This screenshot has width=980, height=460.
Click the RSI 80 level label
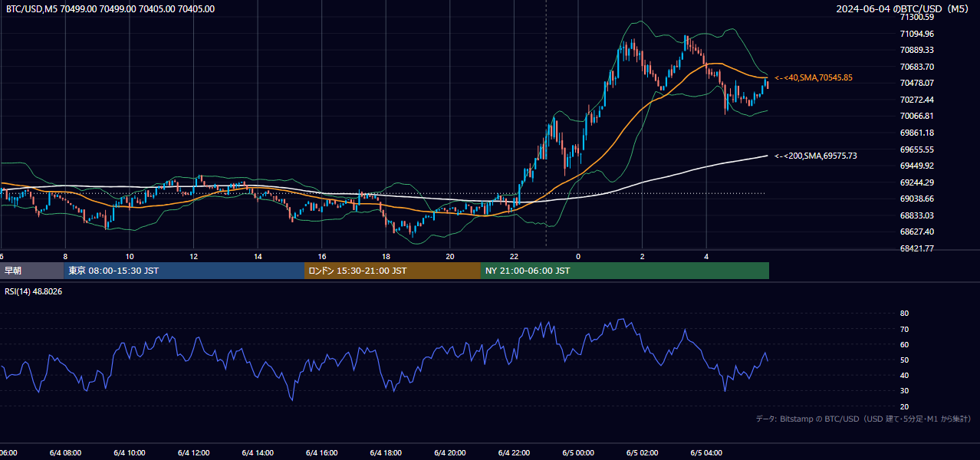[x=904, y=314]
